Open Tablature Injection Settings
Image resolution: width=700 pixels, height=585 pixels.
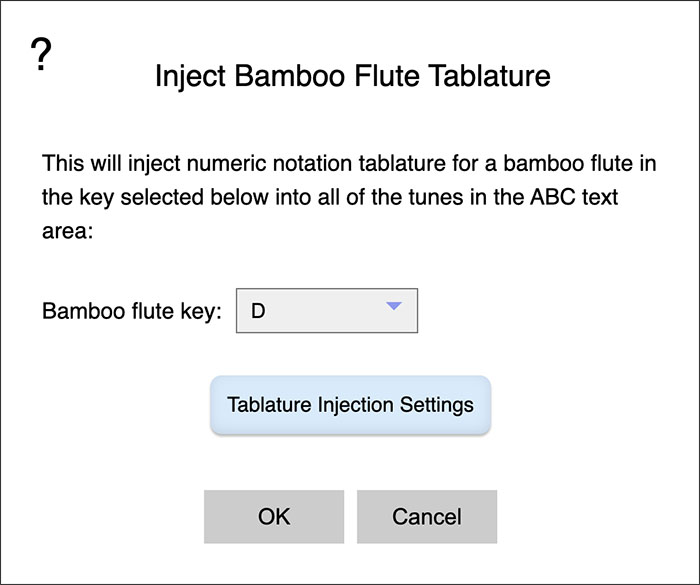click(350, 405)
